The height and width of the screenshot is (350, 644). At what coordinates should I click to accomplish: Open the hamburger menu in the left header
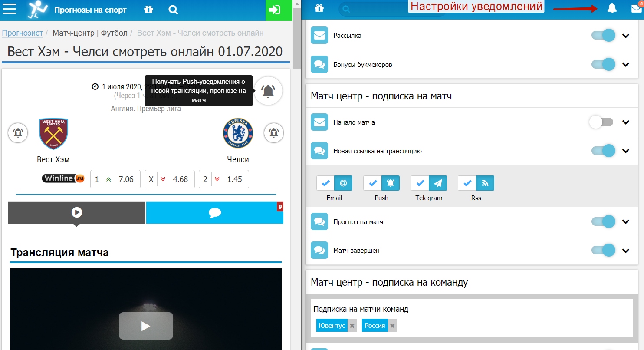[10, 9]
